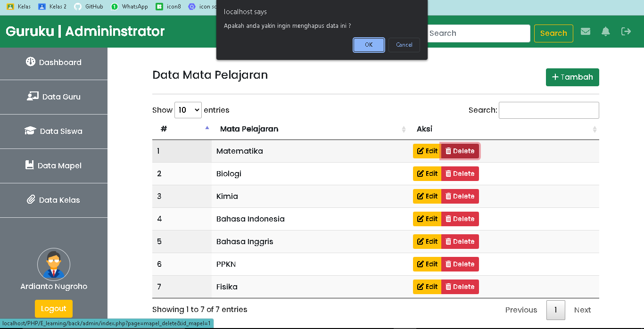Click the table Search input field
The height and width of the screenshot is (329, 644).
coord(548,110)
